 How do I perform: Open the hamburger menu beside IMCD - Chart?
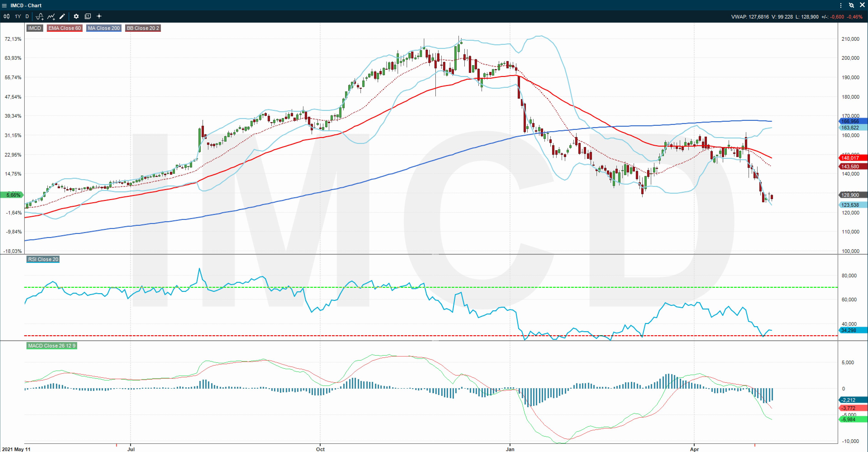(x=4, y=5)
